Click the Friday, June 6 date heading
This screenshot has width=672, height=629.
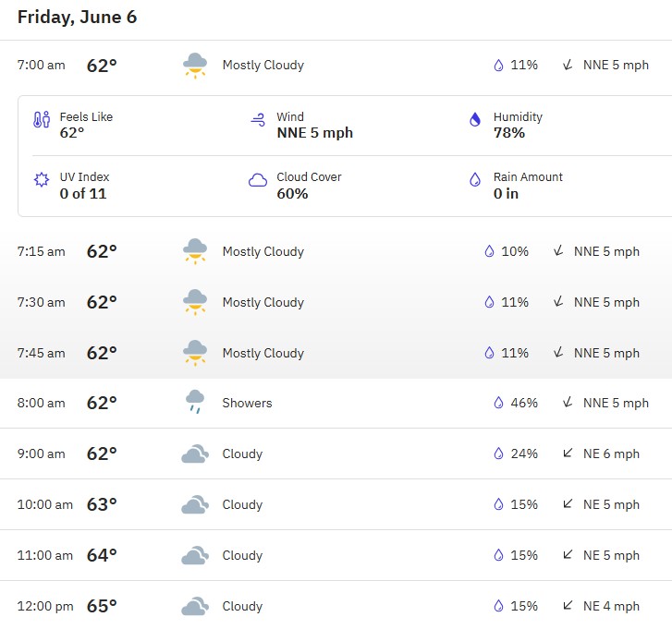point(77,18)
